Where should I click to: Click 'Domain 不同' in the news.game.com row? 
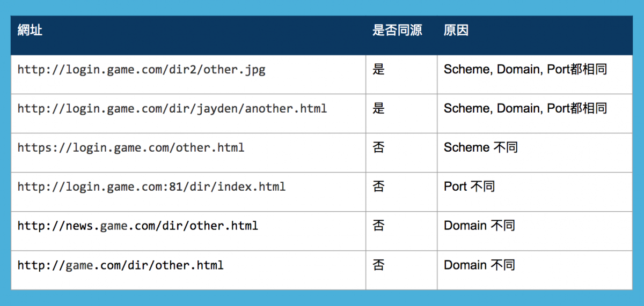coord(479,226)
